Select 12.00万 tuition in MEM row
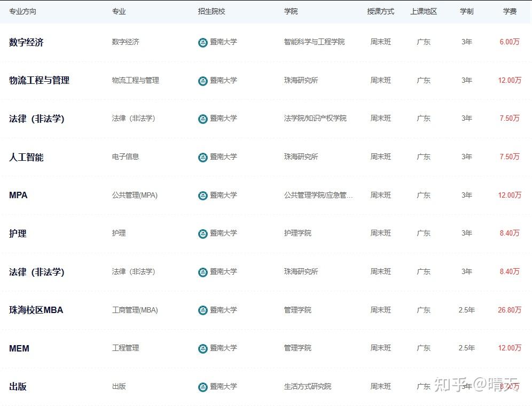The height and width of the screenshot is (406, 532). pos(510,348)
